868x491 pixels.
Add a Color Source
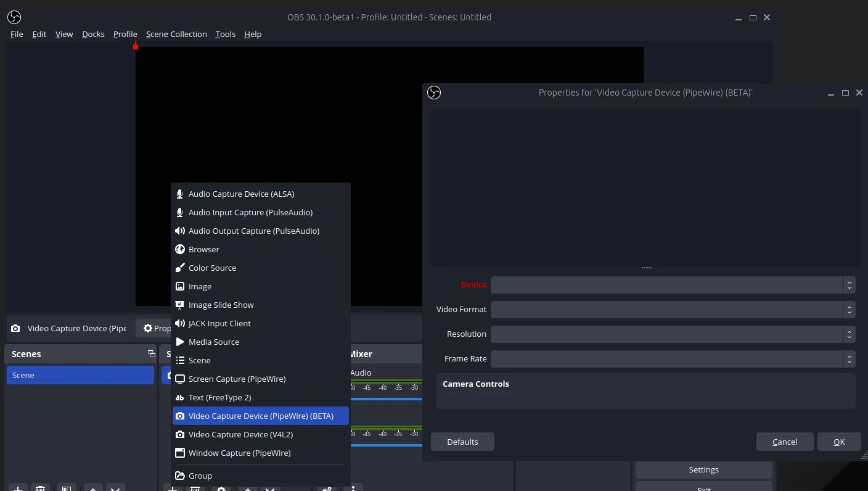click(261, 268)
